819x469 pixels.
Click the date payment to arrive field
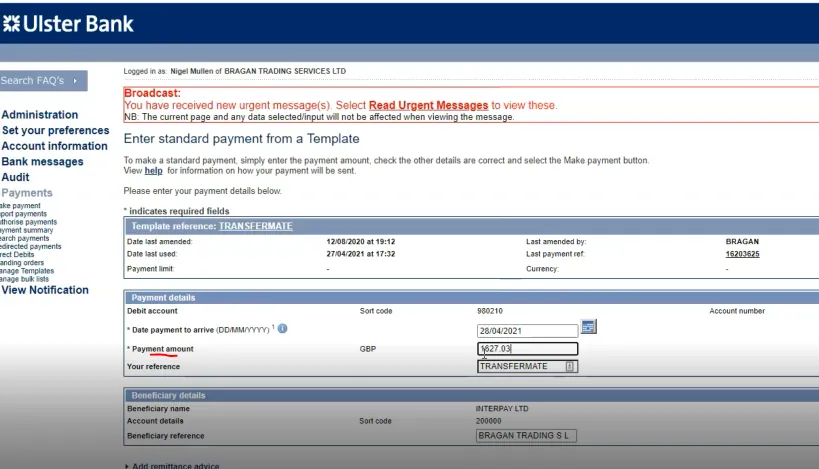(527, 331)
